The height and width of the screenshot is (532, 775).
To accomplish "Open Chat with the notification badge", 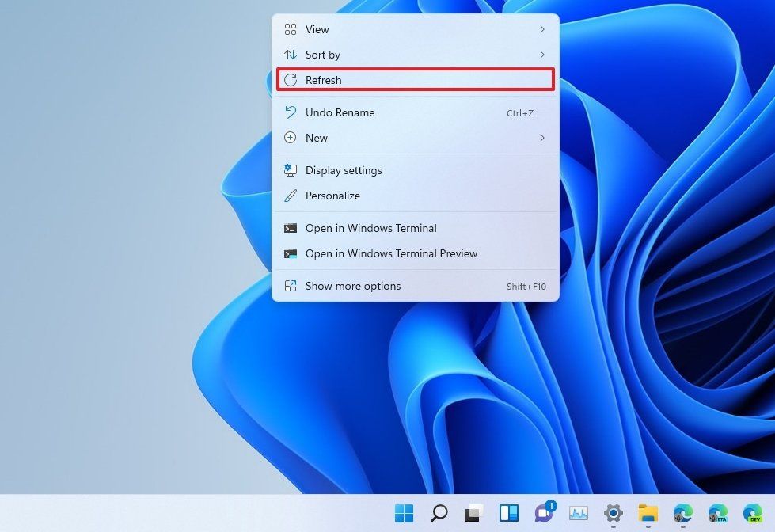I will coord(545,515).
